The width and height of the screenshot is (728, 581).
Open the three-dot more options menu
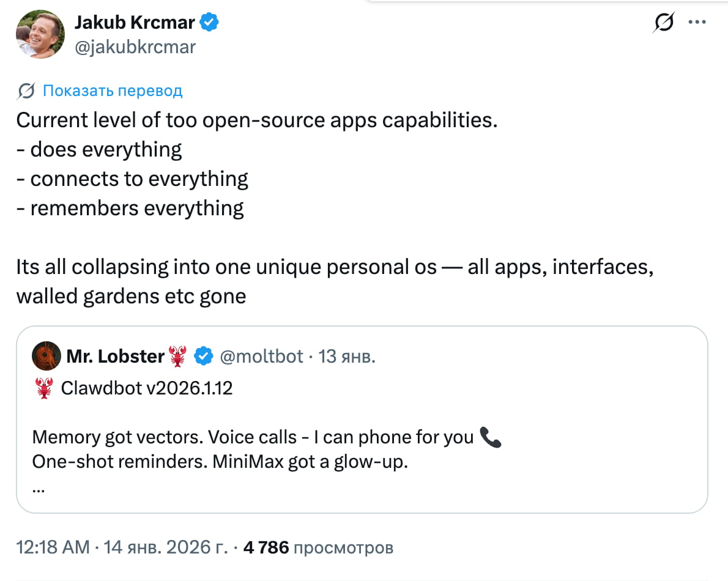[697, 23]
